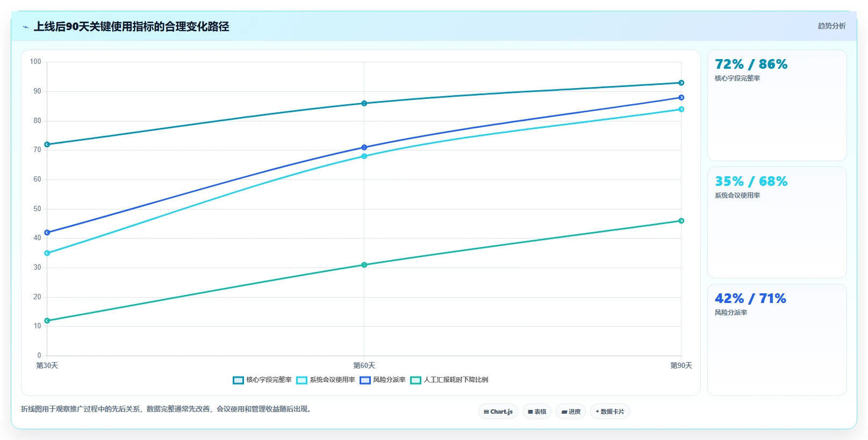Viewport: 868px width, 440px height.
Task: Select 核心字段完整率 data point at 第30天
Action: pyautogui.click(x=47, y=145)
